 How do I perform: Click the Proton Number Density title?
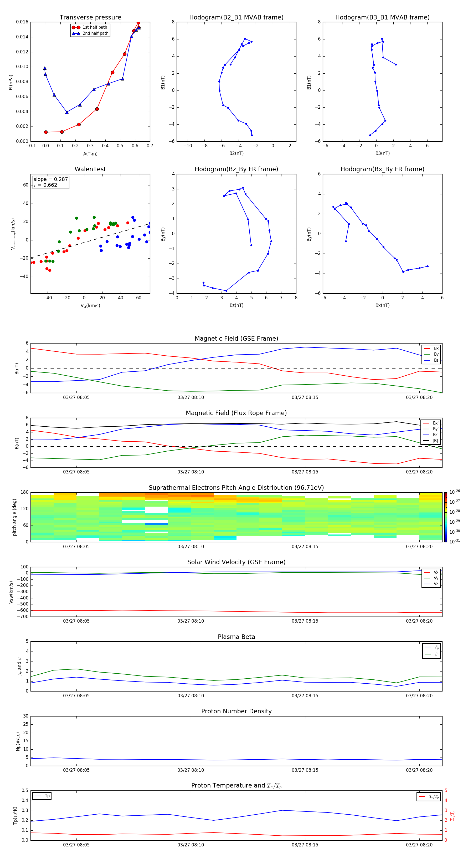pos(236,711)
